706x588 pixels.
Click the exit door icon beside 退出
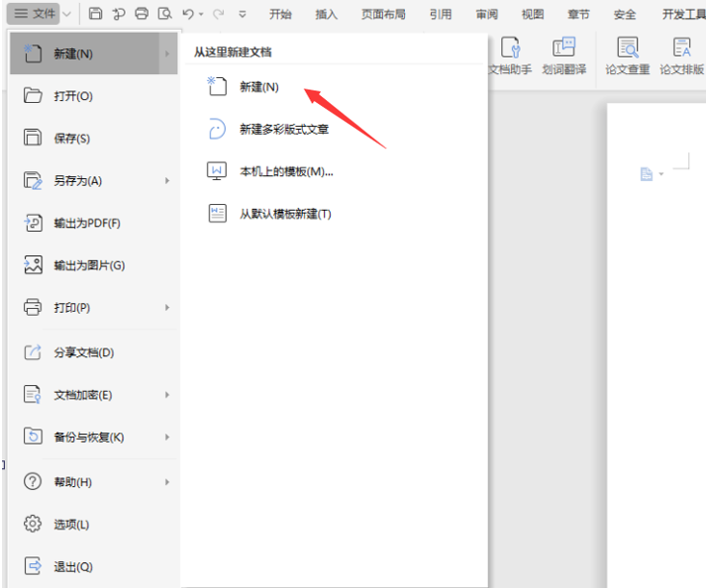[x=33, y=566]
